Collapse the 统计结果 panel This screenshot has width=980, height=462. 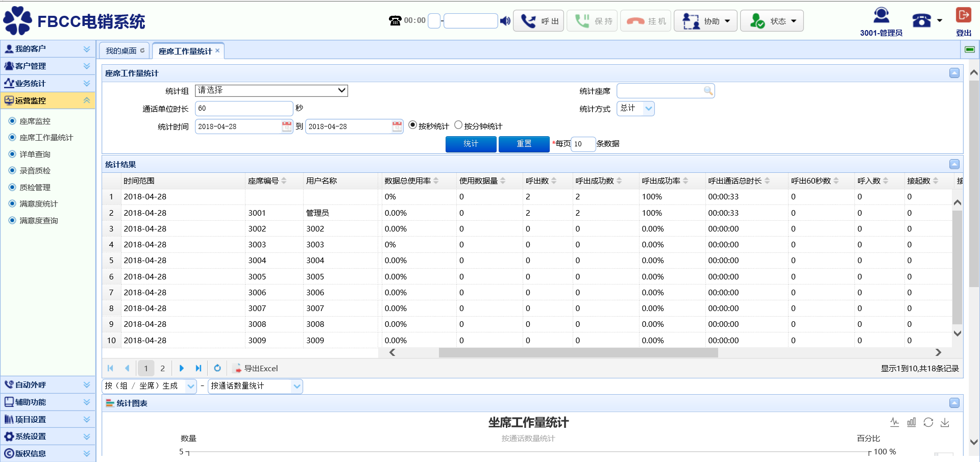click(954, 164)
